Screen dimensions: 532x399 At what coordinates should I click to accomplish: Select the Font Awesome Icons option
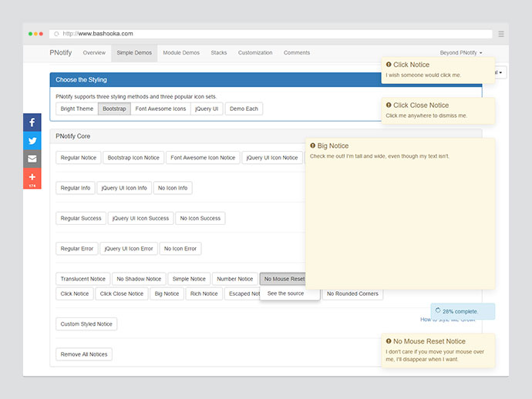160,109
